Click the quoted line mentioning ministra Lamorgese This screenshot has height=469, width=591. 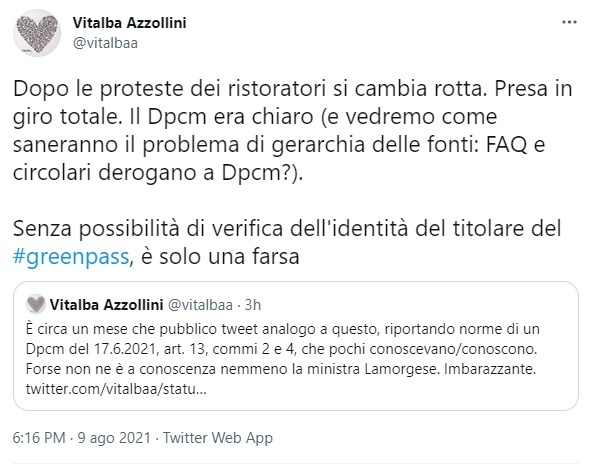point(281,369)
